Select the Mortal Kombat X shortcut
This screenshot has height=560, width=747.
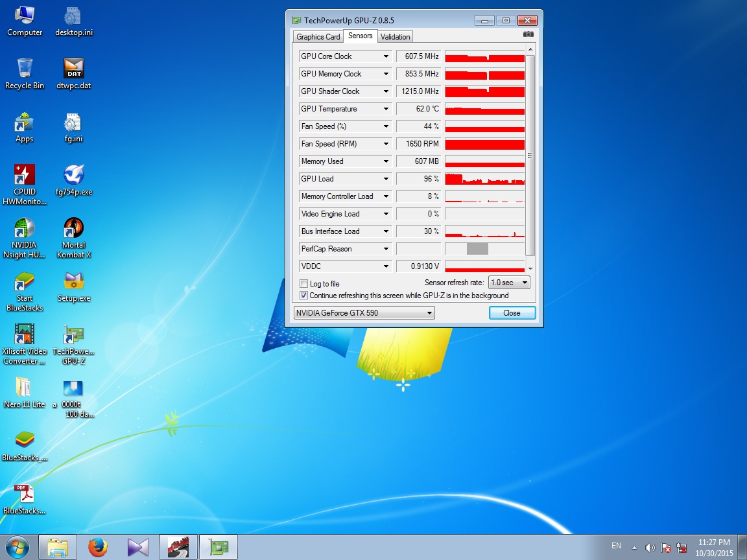tap(74, 238)
